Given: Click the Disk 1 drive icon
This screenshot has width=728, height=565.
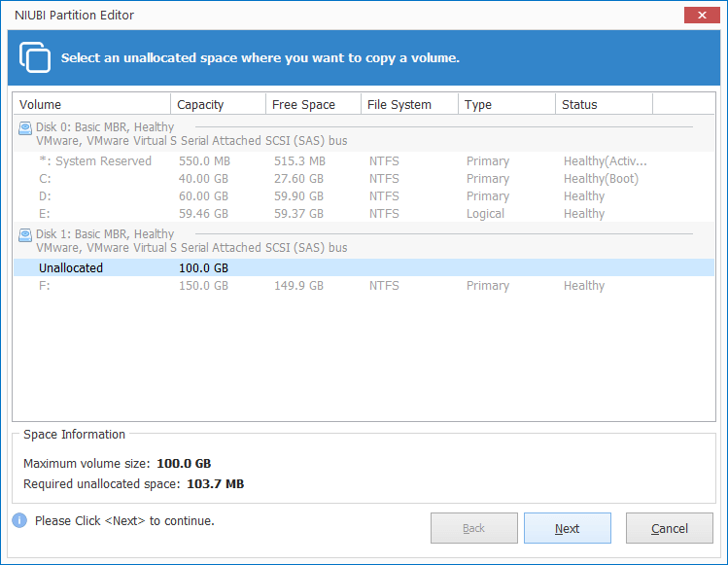Looking at the screenshot, I should coord(25,235).
